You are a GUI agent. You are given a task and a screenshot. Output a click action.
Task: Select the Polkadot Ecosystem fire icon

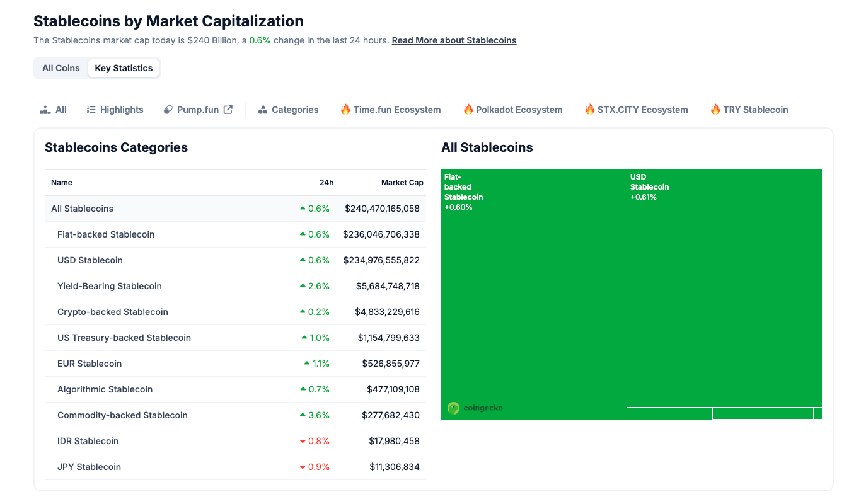(x=468, y=109)
